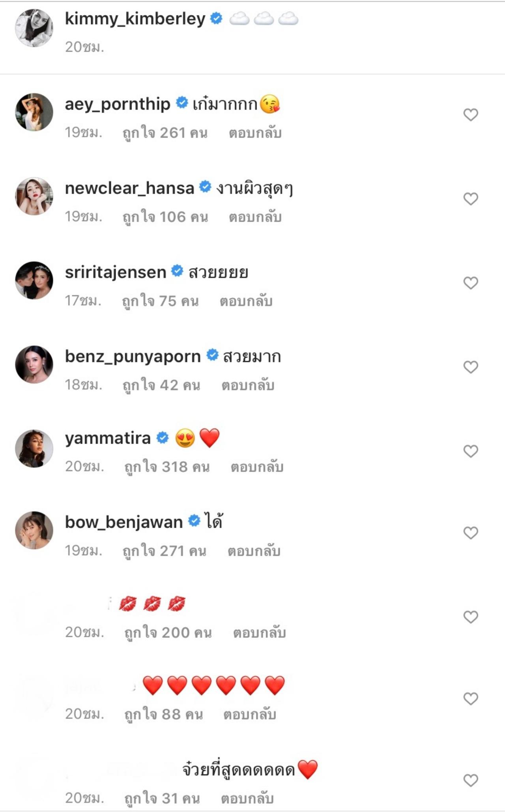Tap heart icon on sriritajensen's comment

coord(470,283)
